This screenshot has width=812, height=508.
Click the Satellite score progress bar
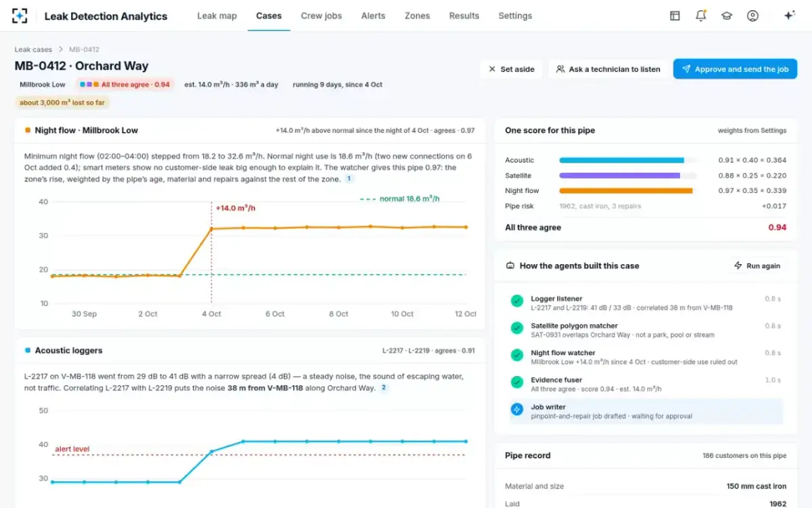pos(629,175)
